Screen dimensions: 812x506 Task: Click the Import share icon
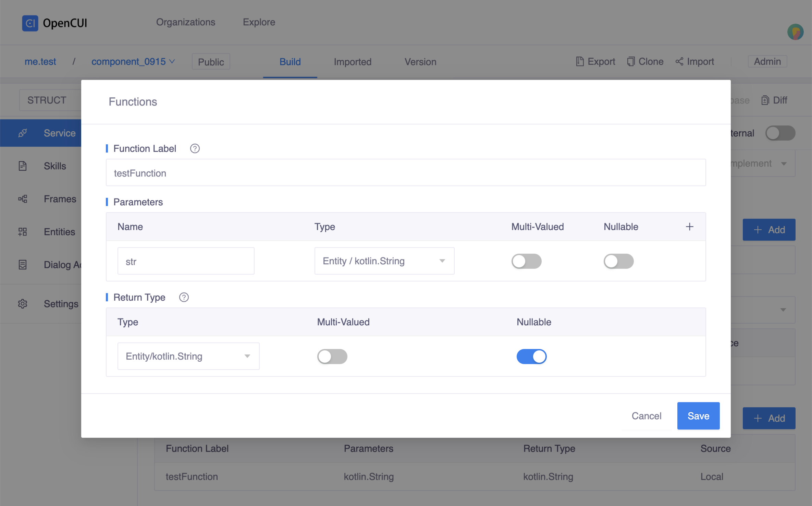tap(679, 62)
